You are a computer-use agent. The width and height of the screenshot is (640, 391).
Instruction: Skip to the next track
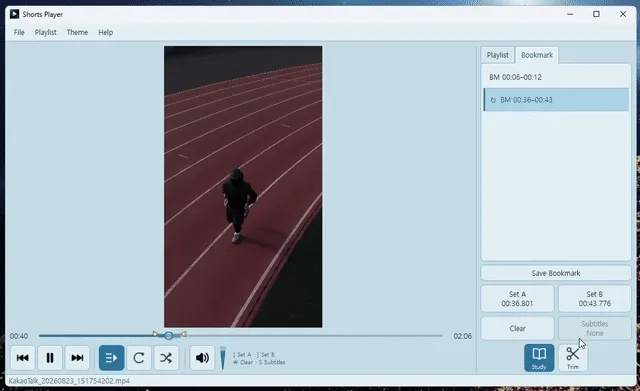[77, 358]
